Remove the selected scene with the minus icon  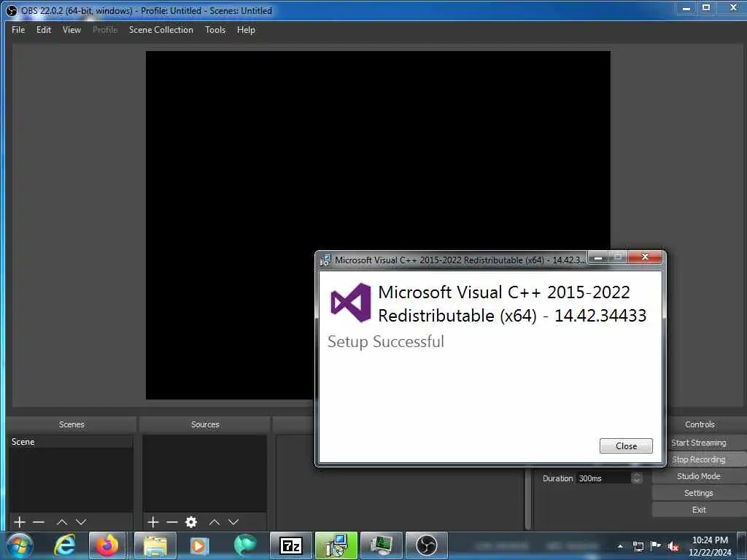39,522
